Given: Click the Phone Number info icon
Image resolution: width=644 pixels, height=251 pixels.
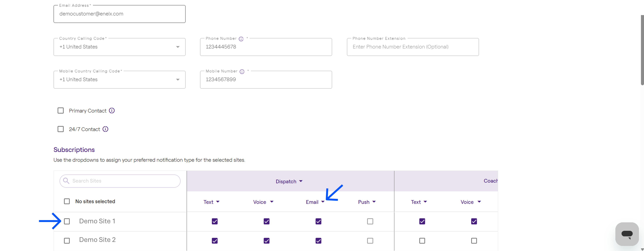Looking at the screenshot, I should pos(241,39).
